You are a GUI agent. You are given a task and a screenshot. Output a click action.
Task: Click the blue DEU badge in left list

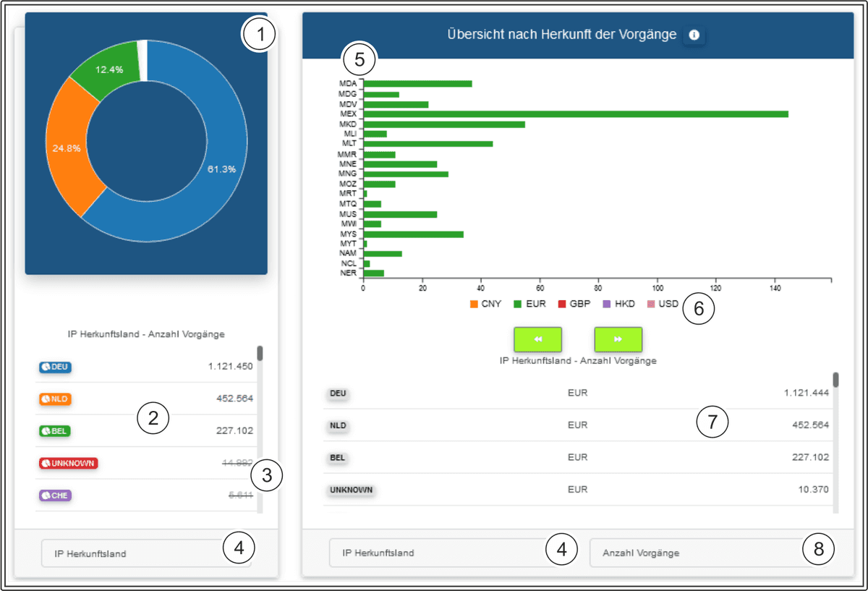pos(55,367)
